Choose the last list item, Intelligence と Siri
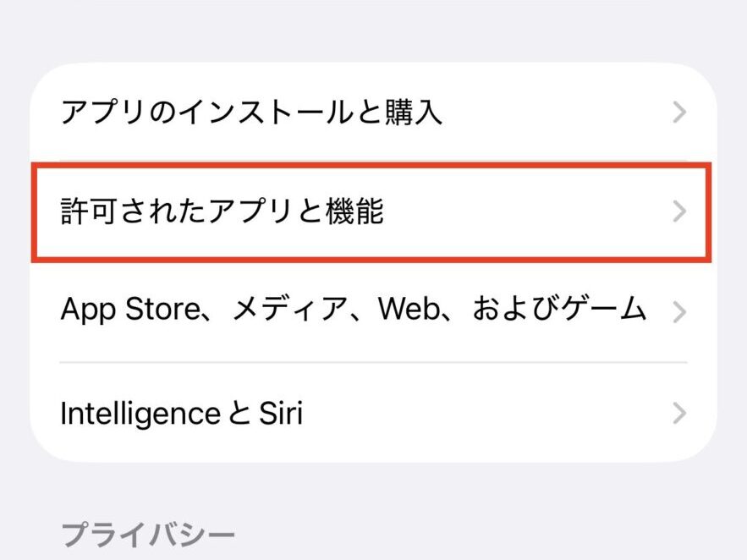747x560 pixels. point(372,414)
